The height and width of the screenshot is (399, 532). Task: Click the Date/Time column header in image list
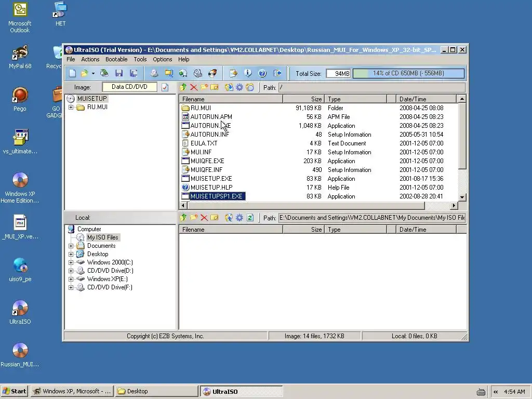pyautogui.click(x=426, y=99)
